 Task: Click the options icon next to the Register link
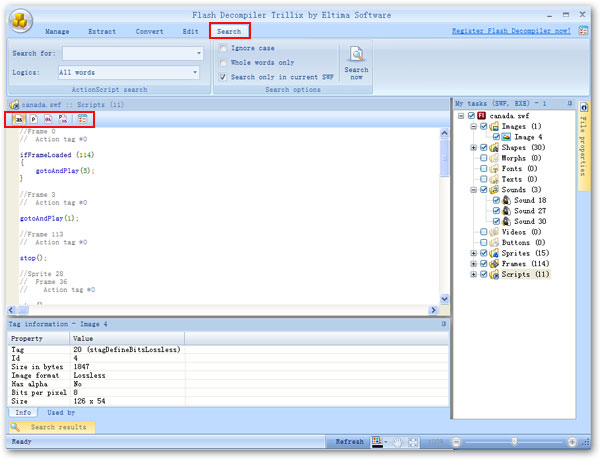(583, 31)
